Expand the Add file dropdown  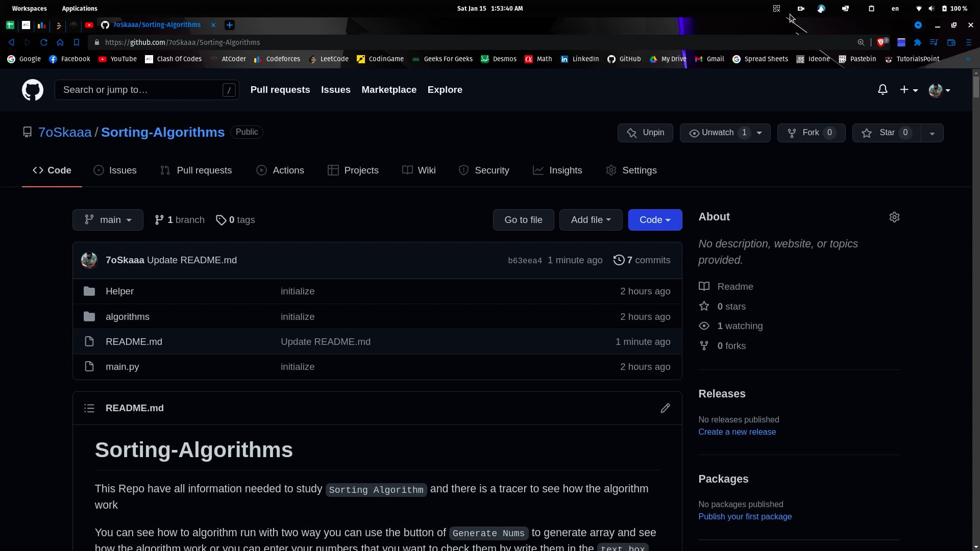click(591, 219)
